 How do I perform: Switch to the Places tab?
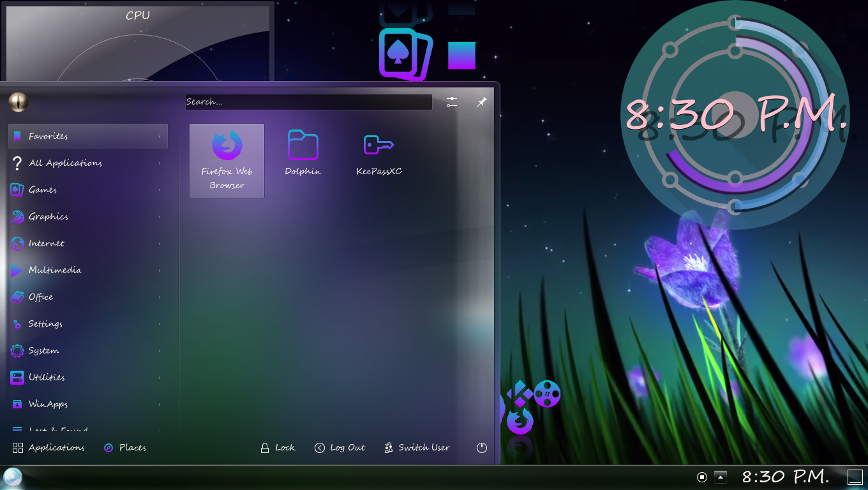point(125,448)
